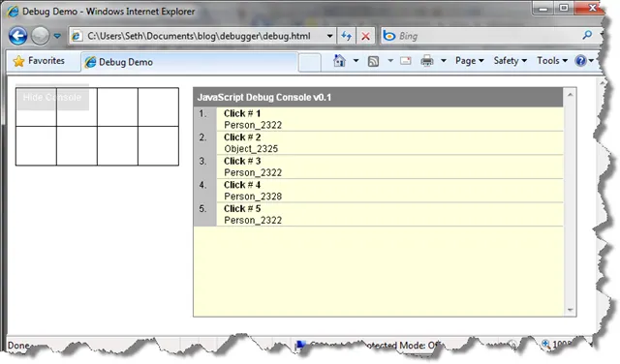This screenshot has height=364, width=620.
Task: Click the RSS Feeds icon
Action: [x=373, y=61]
